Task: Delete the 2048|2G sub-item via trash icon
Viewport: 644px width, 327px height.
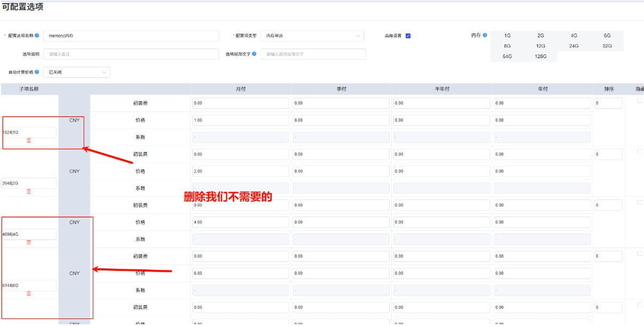Action: tap(28, 191)
